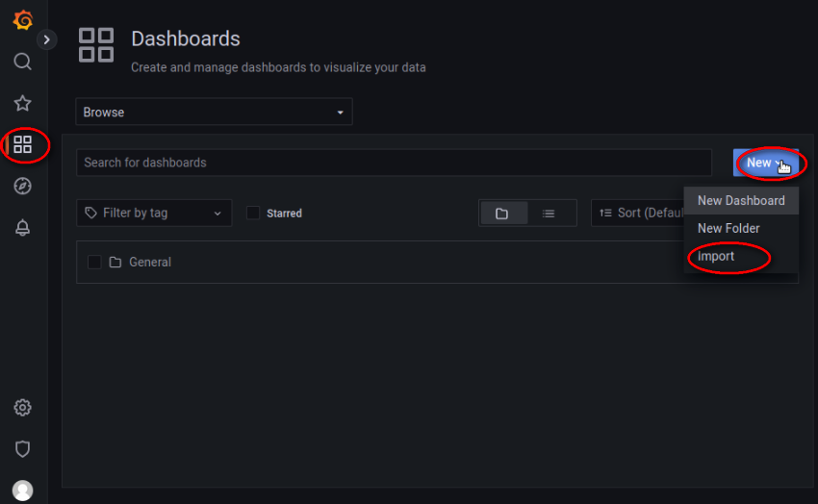Open the Explore compass icon
The height and width of the screenshot is (504, 818).
pyautogui.click(x=23, y=187)
